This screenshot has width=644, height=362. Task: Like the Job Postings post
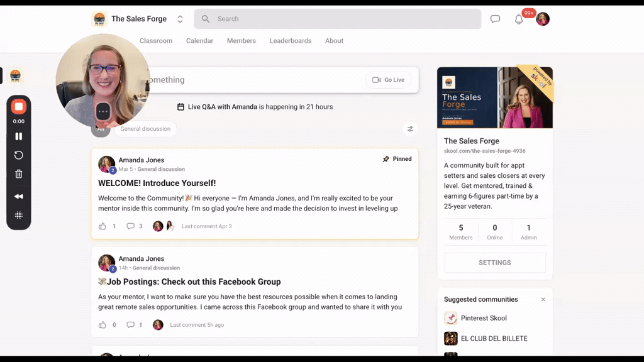pyautogui.click(x=103, y=325)
